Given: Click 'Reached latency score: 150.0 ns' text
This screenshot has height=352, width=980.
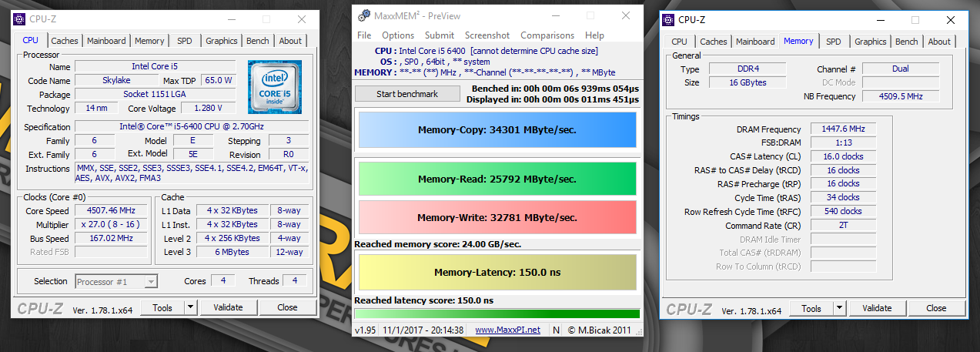Looking at the screenshot, I should pos(423,300).
